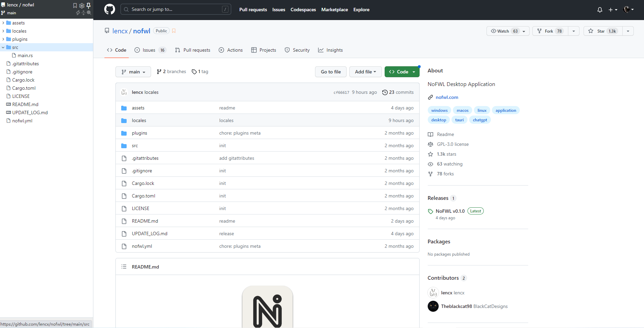Click the link icon beside nofwl.com

tap(430, 98)
